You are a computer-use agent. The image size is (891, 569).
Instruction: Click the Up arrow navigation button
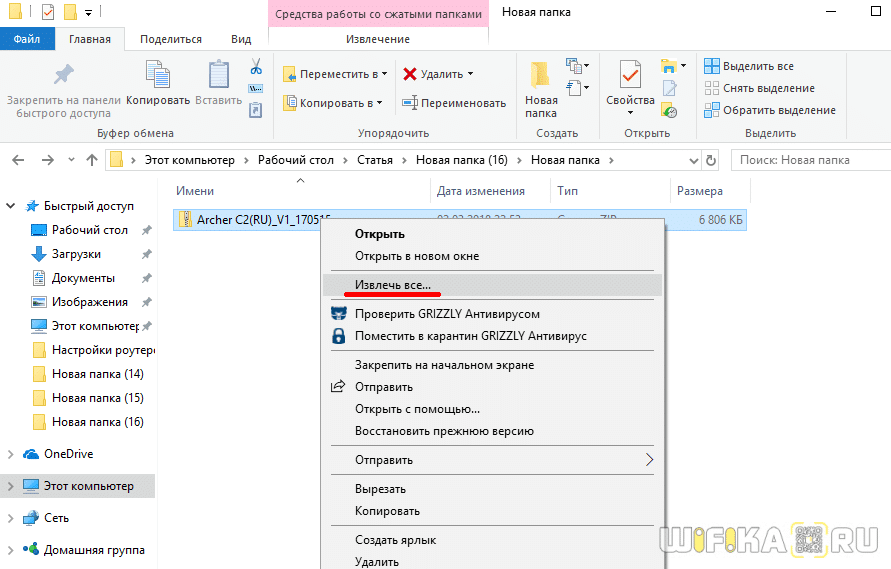92,160
